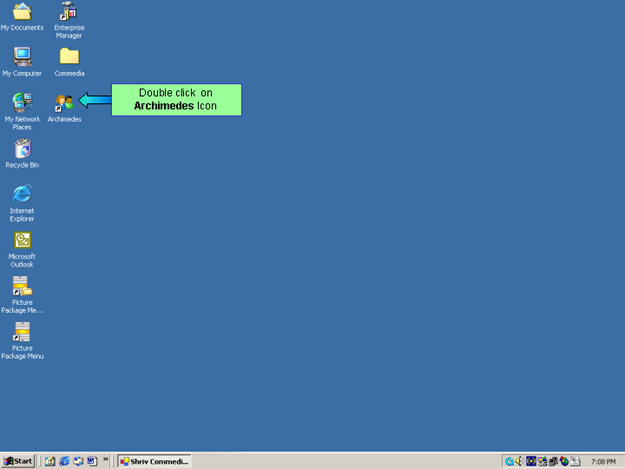This screenshot has width=625, height=469.
Task: Launch Internet Explorer from desktop
Action: (21, 194)
